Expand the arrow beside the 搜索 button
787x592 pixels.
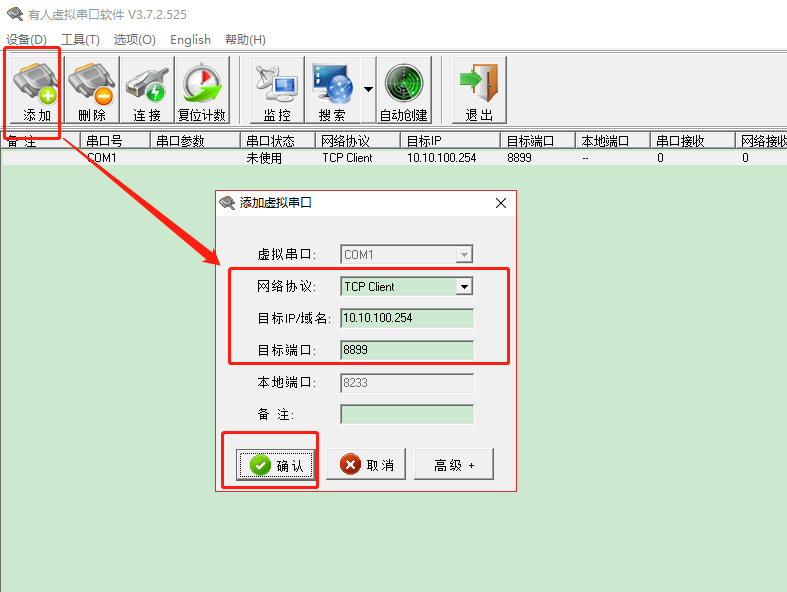368,89
